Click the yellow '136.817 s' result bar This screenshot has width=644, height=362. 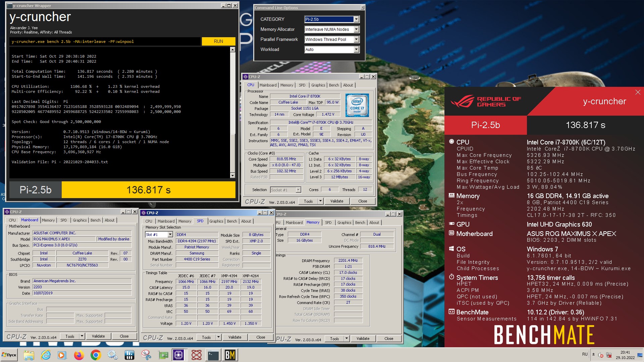click(149, 190)
